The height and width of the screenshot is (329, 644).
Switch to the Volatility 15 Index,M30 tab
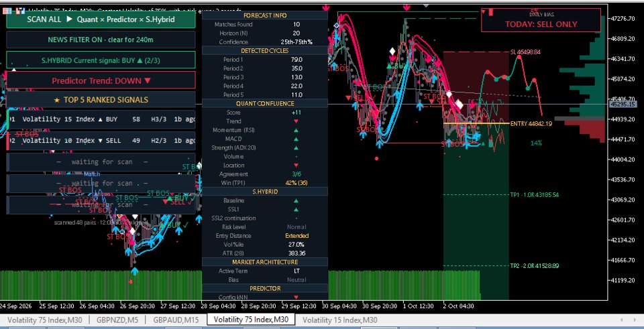tap(340, 320)
